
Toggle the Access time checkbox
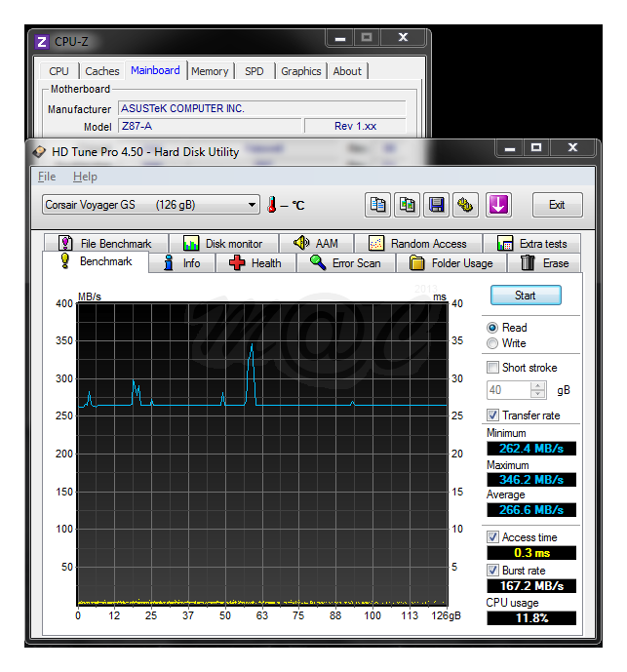tap(492, 537)
